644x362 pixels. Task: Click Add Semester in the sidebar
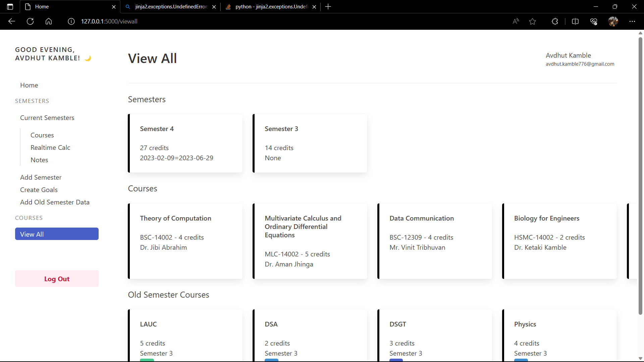click(x=41, y=177)
